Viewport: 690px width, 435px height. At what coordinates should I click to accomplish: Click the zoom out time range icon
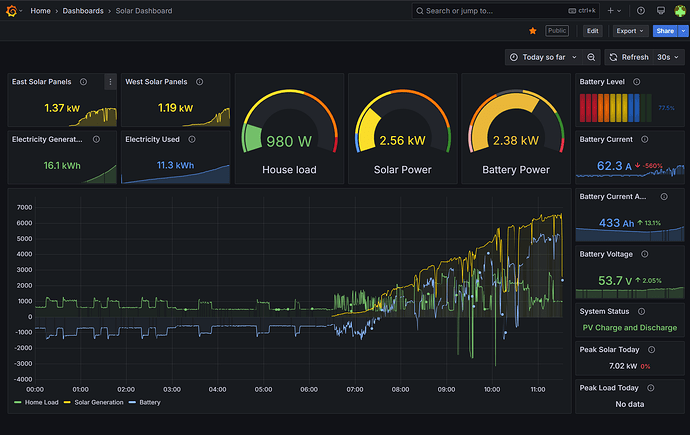click(591, 57)
